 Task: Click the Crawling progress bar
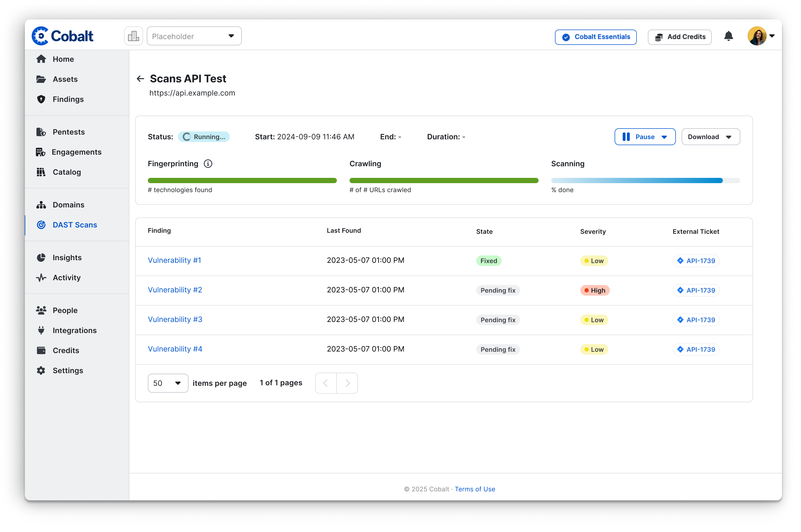pyautogui.click(x=444, y=180)
